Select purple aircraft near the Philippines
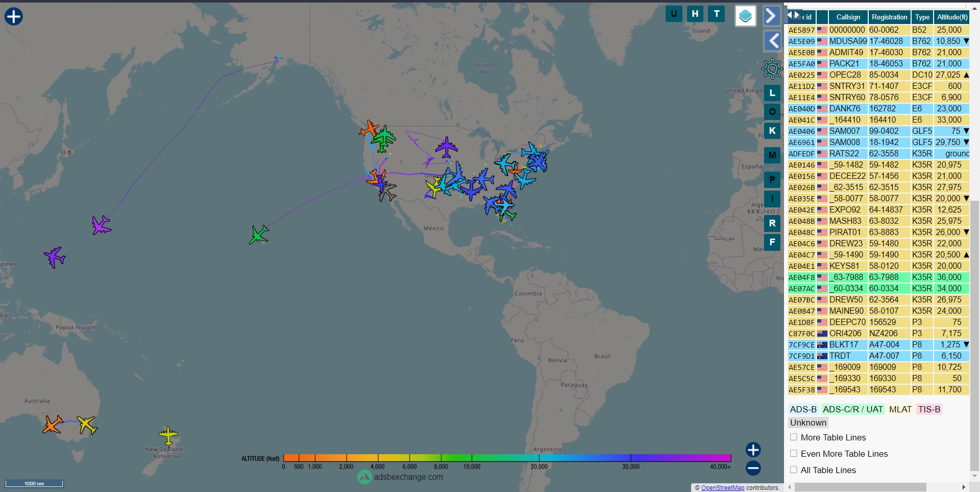The width and height of the screenshot is (980, 492). [x=55, y=257]
